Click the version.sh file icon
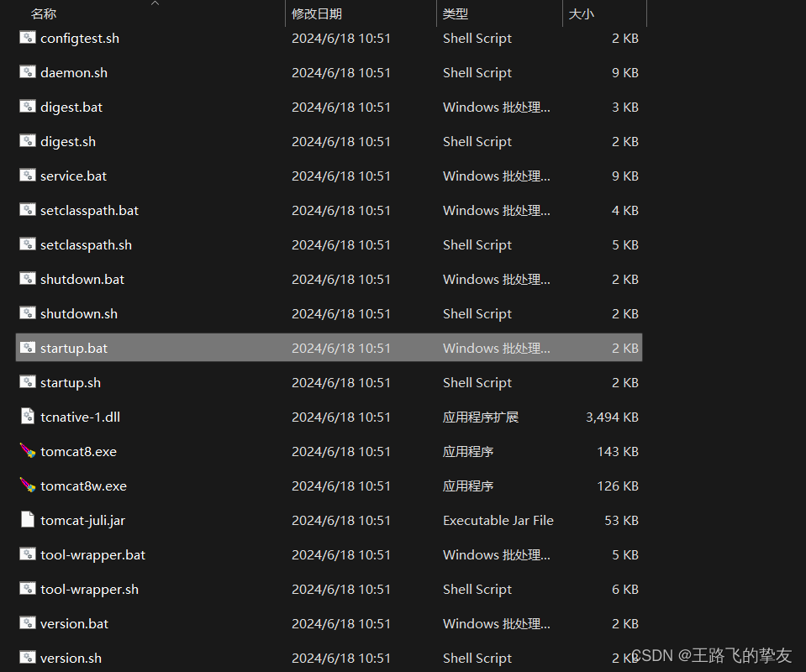Image resolution: width=806 pixels, height=672 pixels. tap(28, 657)
